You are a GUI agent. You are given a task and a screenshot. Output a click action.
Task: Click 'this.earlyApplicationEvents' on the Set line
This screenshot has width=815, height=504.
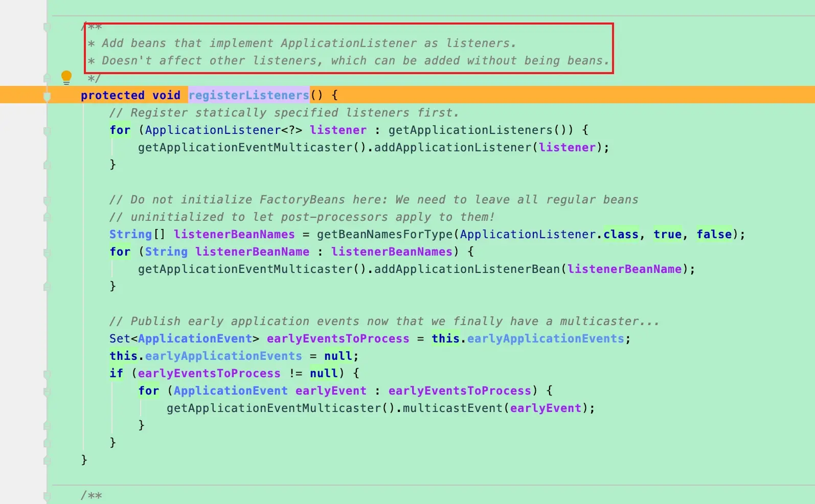coord(528,338)
